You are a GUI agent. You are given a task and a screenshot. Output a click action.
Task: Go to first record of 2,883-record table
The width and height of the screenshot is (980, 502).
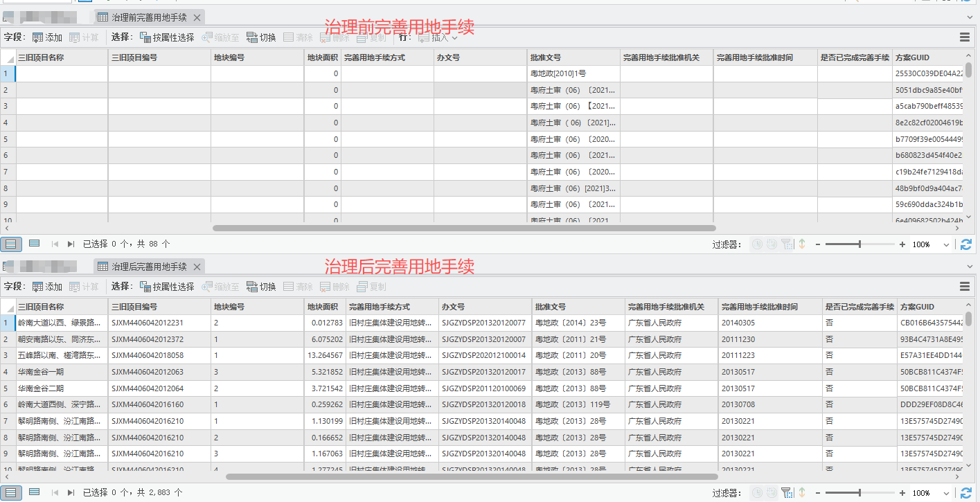coord(55,493)
